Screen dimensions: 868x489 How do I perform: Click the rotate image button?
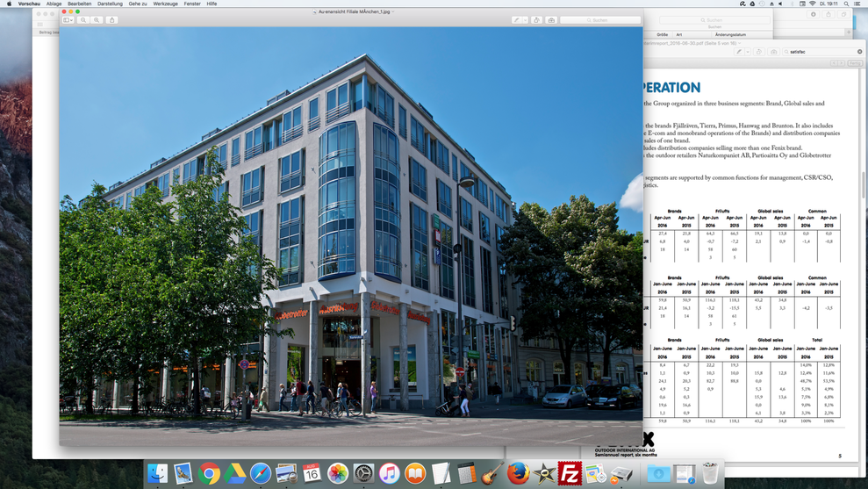(536, 20)
